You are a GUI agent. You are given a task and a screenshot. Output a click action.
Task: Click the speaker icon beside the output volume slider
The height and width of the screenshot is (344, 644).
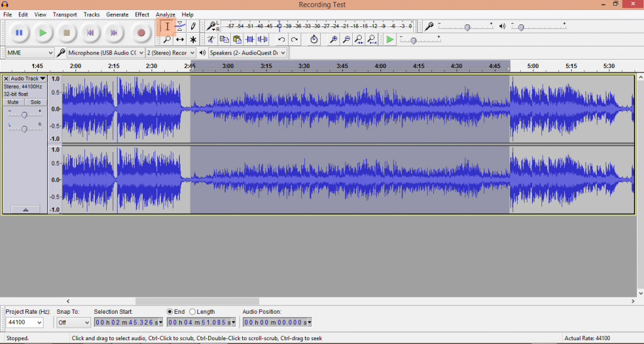pos(502,26)
